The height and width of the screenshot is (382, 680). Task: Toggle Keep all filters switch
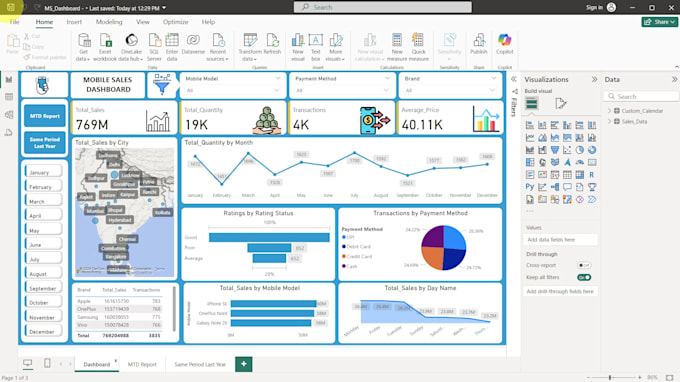point(584,278)
